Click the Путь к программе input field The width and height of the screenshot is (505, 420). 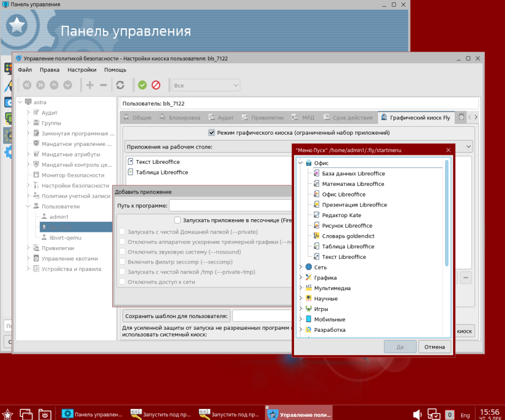(x=231, y=206)
